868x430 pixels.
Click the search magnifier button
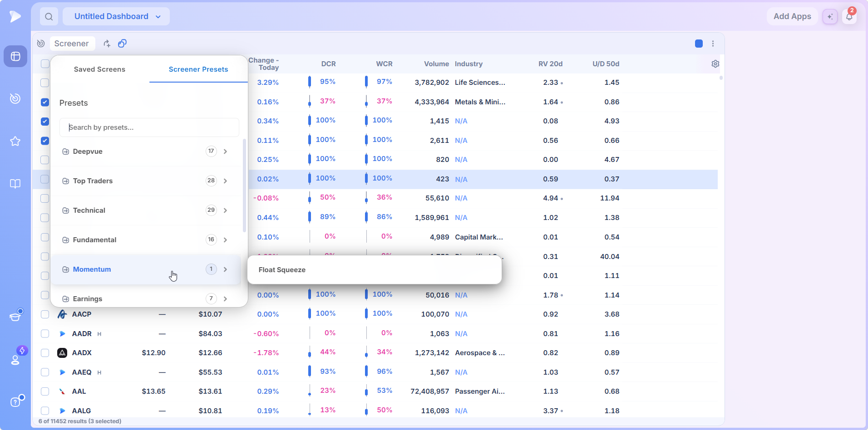[49, 16]
